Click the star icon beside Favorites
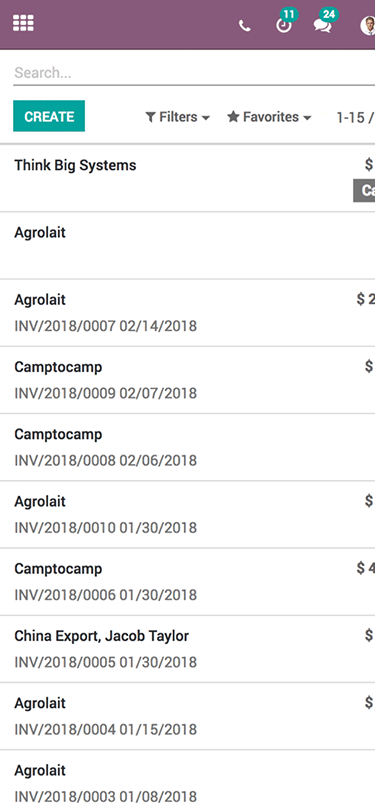The image size is (375, 812). click(x=233, y=117)
